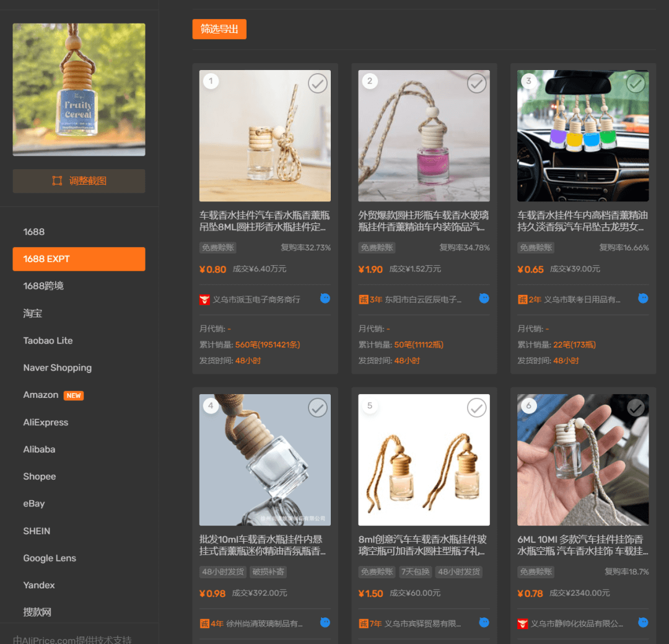Toggle the selection checkmark on product 2
The height and width of the screenshot is (644, 669).
pyautogui.click(x=476, y=83)
